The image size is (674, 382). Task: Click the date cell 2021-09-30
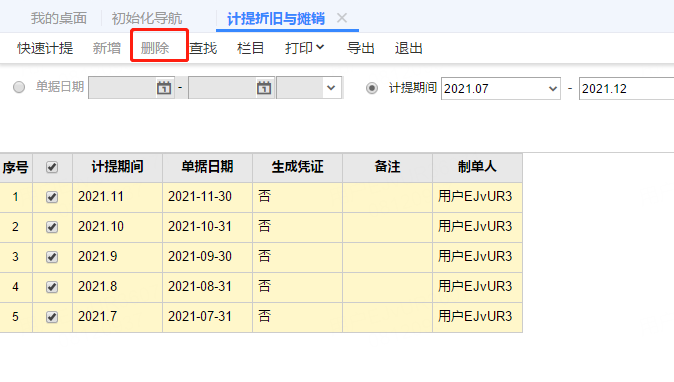(207, 257)
